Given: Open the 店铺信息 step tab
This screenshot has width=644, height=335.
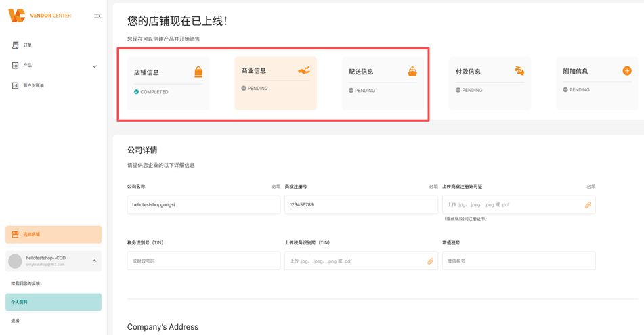Looking at the screenshot, I should 169,83.
